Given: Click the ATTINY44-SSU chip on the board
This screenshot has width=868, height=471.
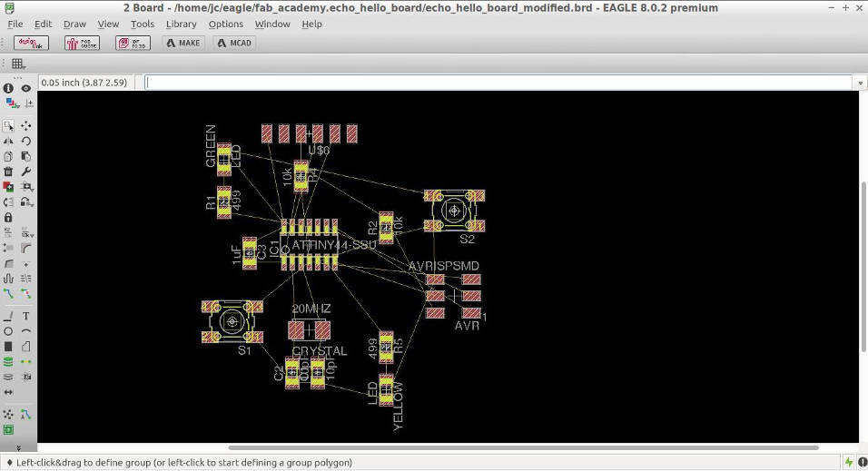Looking at the screenshot, I should 309,245.
